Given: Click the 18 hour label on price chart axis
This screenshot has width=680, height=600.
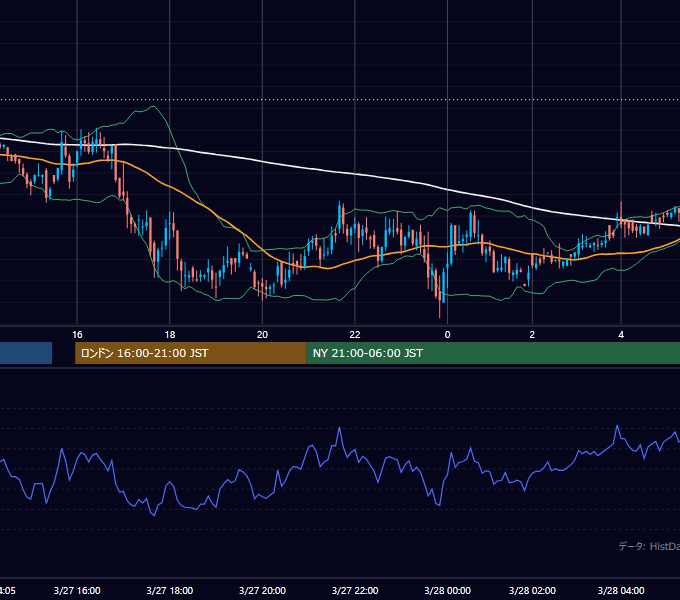Looking at the screenshot, I should 170,335.
